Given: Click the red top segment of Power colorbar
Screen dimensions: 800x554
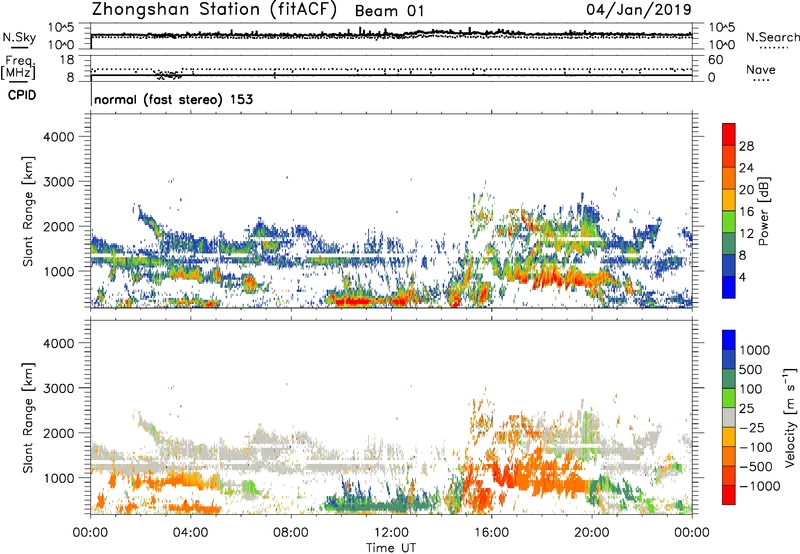Looking at the screenshot, I should tap(729, 134).
